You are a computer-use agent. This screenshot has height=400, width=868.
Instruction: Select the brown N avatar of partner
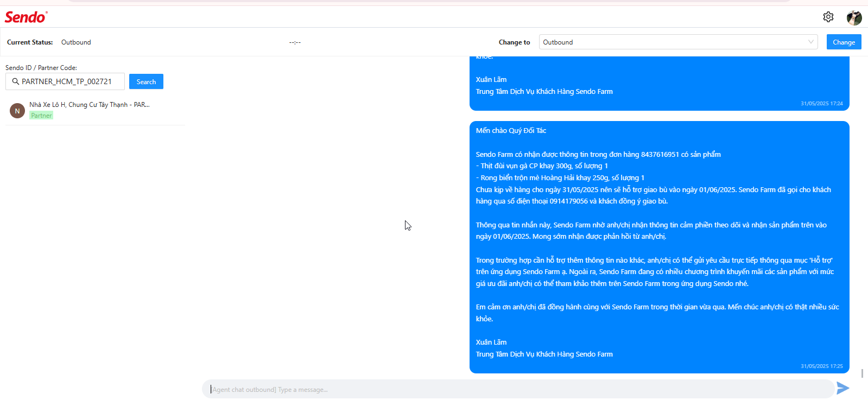point(17,111)
